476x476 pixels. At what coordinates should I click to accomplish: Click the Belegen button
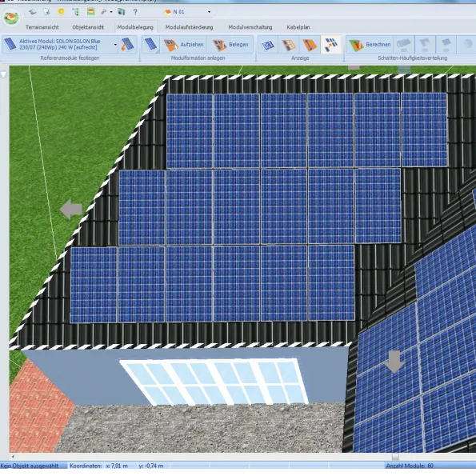tap(230, 45)
